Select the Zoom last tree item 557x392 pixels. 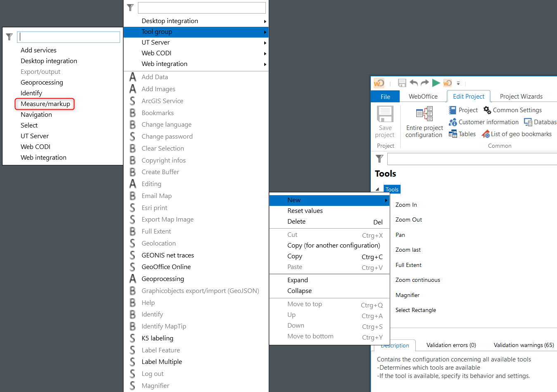coord(408,250)
